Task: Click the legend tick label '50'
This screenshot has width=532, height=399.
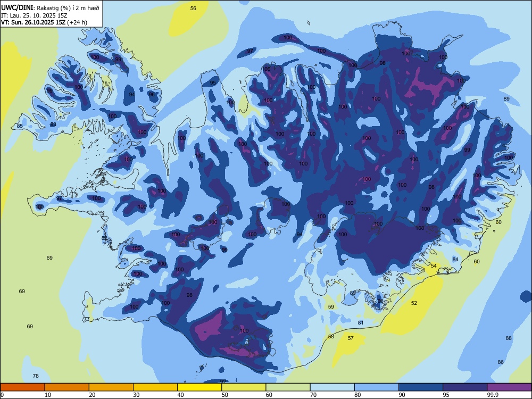Action: tap(225, 395)
